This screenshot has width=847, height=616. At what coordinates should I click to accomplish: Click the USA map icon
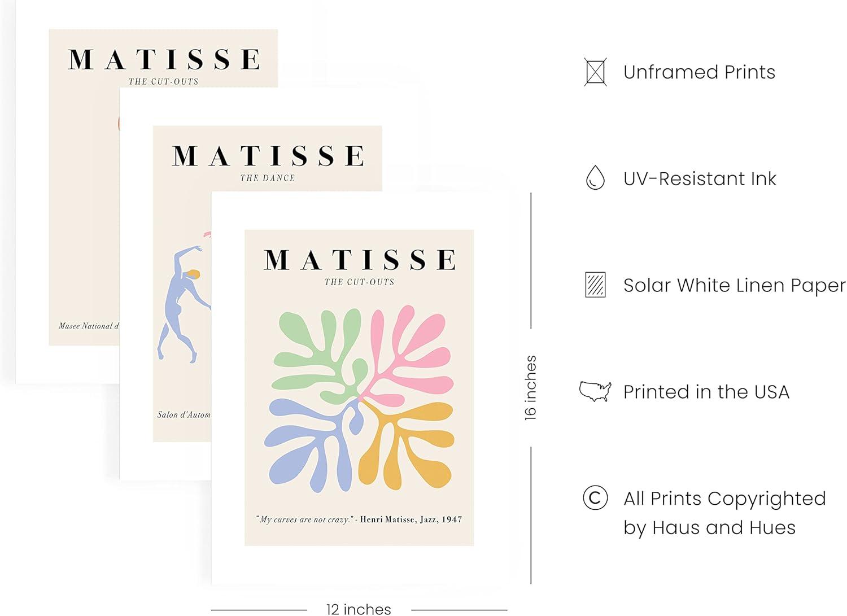click(x=595, y=391)
